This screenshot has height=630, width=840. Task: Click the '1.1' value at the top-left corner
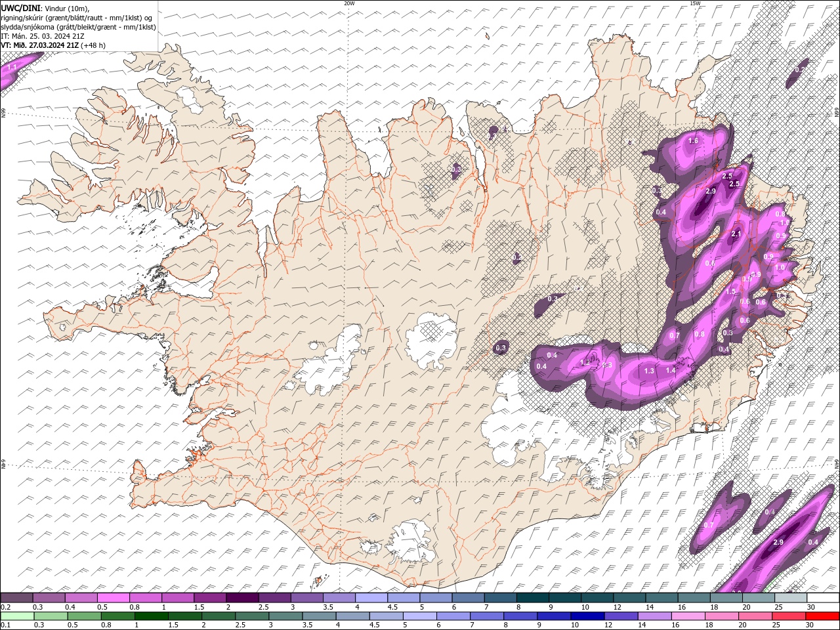tap(12, 68)
